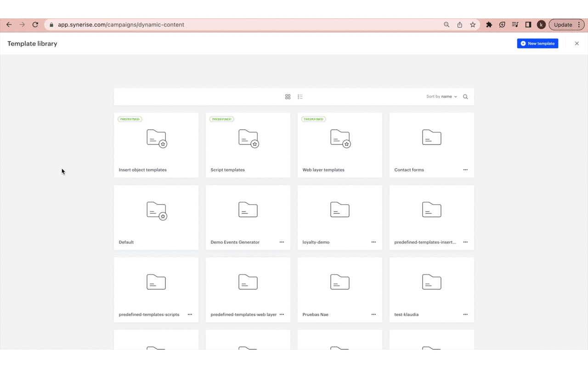Open the template library search
The image size is (588, 368).
(x=465, y=97)
